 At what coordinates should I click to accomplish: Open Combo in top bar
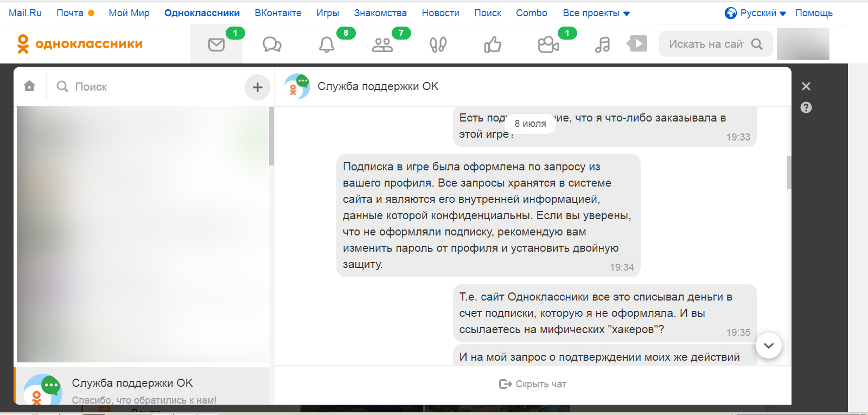tap(532, 13)
